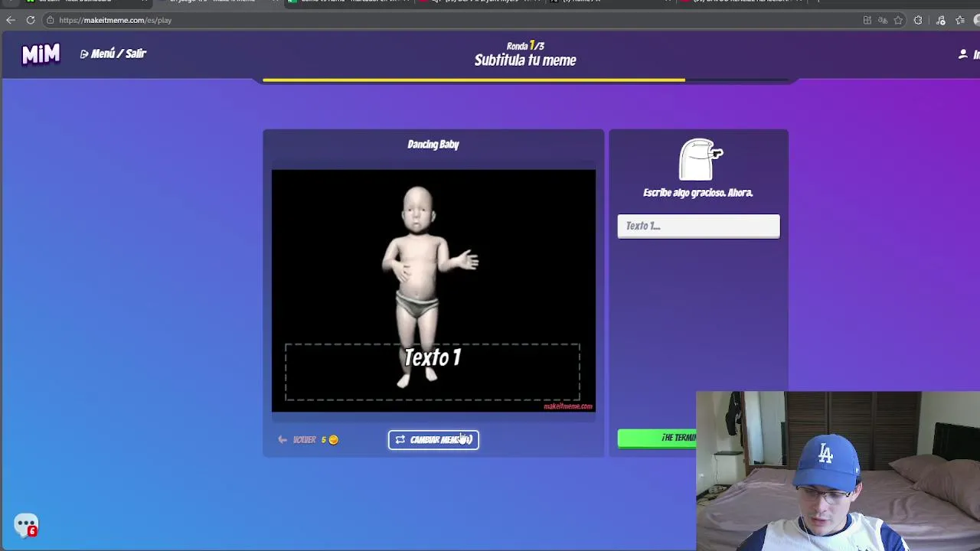The height and width of the screenshot is (551, 980).
Task: Open the chat bubble with badge 6
Action: click(x=26, y=526)
